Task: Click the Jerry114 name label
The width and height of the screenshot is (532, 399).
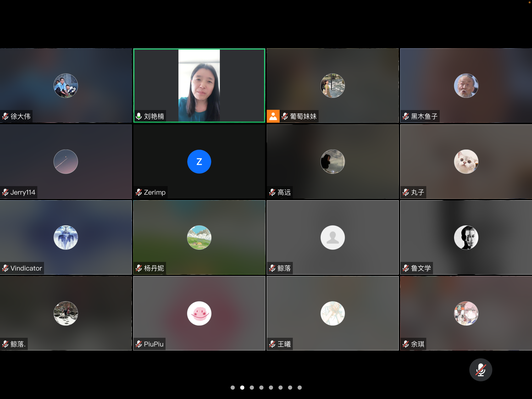Action: pyautogui.click(x=23, y=192)
